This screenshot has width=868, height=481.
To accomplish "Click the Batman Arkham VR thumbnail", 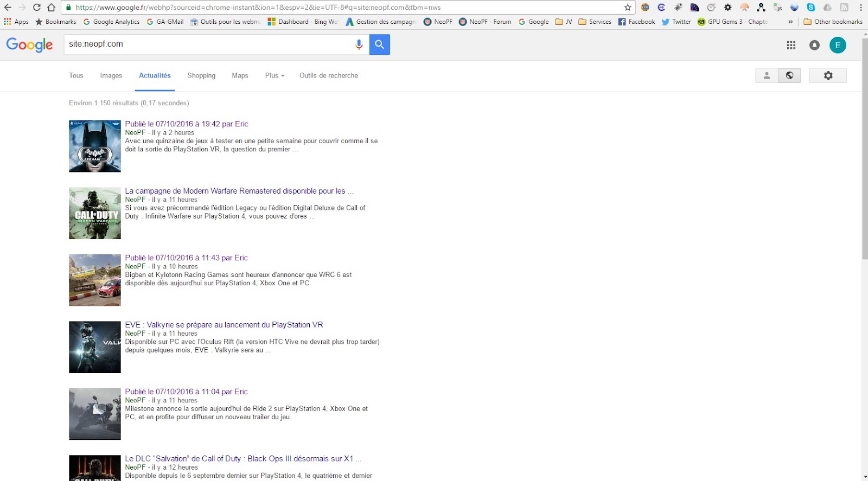I will pos(95,146).
